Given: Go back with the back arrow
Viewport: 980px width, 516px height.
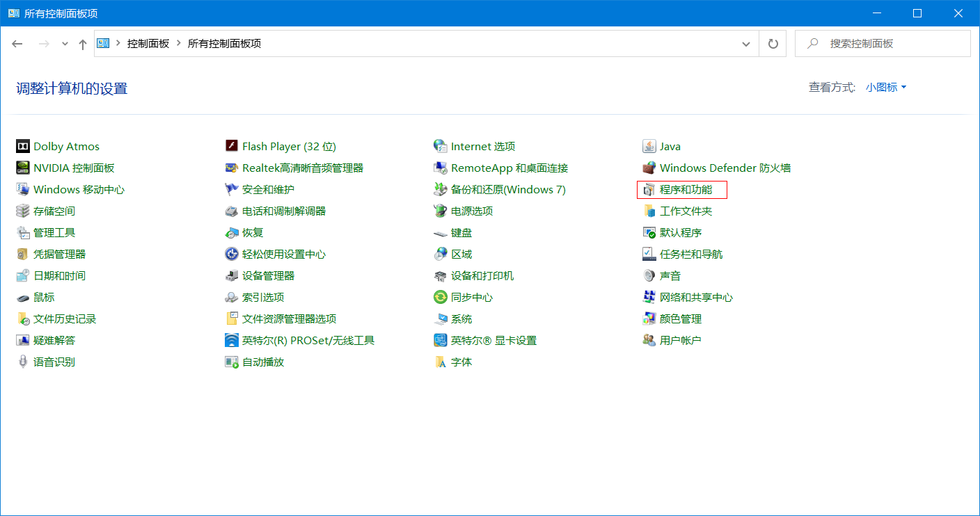Looking at the screenshot, I should click(x=17, y=44).
